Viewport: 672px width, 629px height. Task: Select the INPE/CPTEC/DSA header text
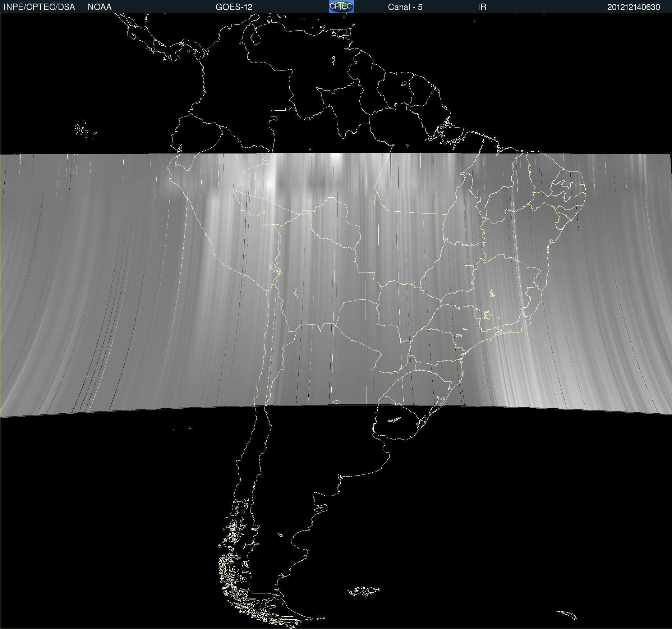click(39, 7)
